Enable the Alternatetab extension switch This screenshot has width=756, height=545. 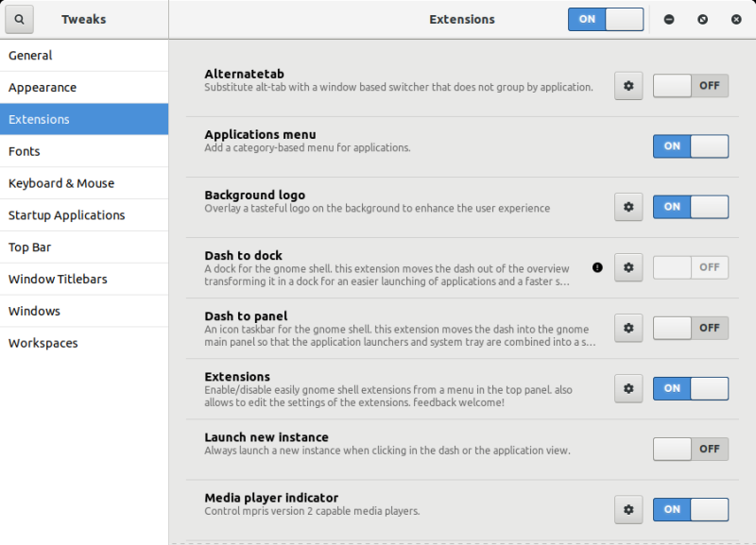690,86
